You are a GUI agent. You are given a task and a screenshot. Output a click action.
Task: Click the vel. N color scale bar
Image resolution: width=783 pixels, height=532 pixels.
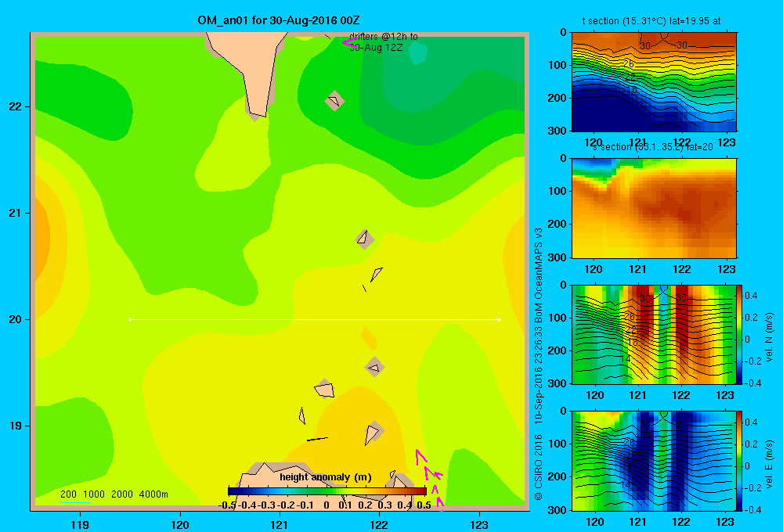(740, 334)
